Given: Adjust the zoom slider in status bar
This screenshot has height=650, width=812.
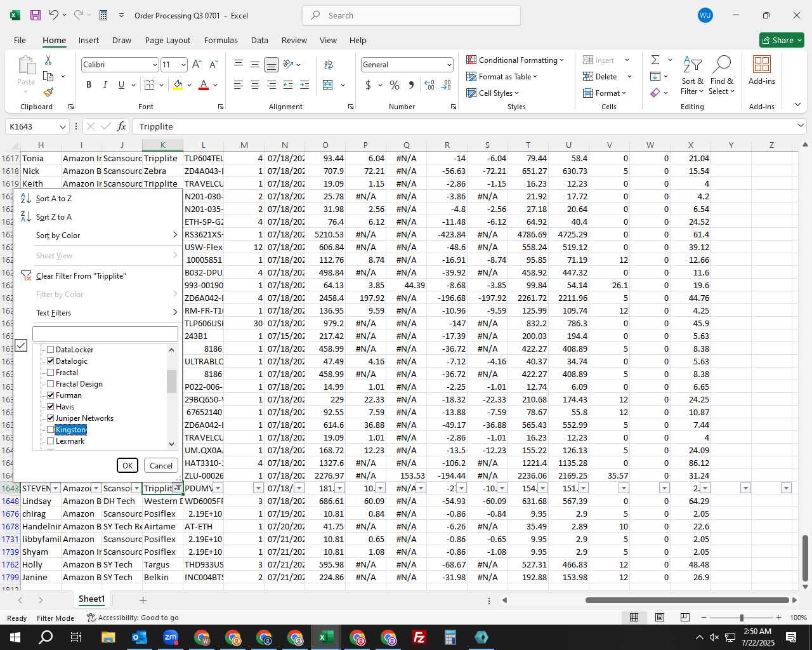Looking at the screenshot, I should pos(742,618).
